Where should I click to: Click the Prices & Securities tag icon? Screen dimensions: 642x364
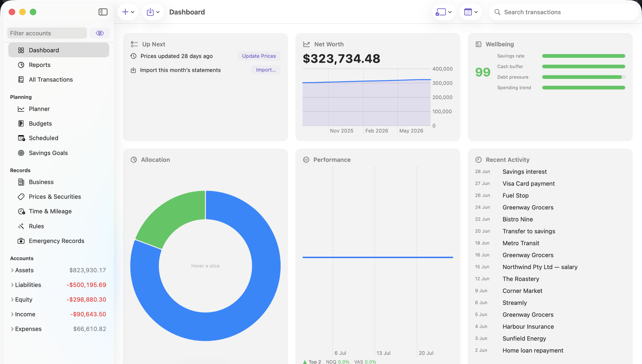[x=21, y=197]
